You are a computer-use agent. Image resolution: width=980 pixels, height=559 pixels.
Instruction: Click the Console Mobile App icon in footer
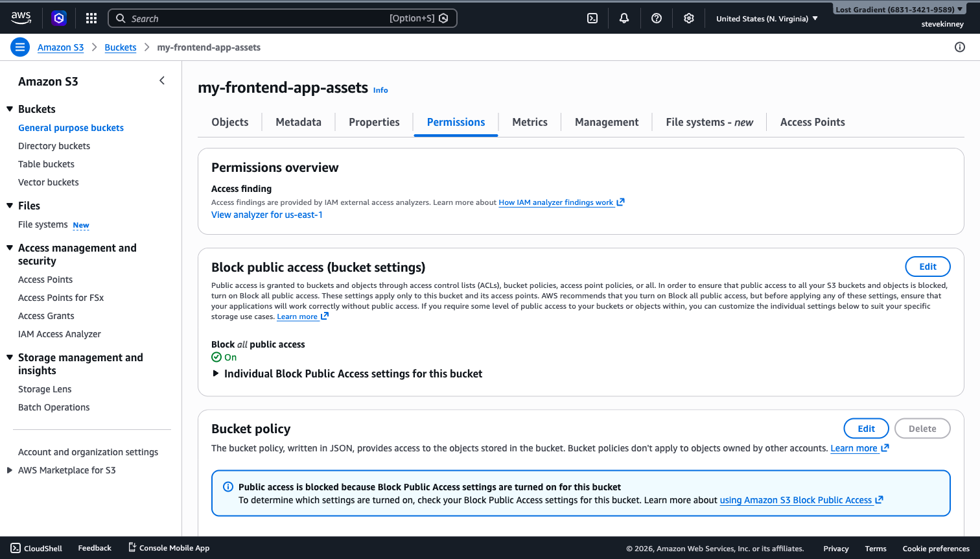click(132, 547)
